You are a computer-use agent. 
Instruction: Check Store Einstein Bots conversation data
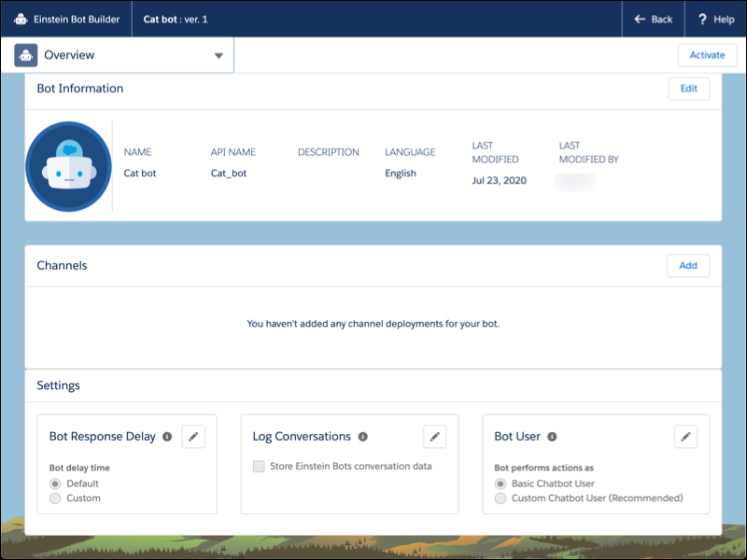point(259,467)
